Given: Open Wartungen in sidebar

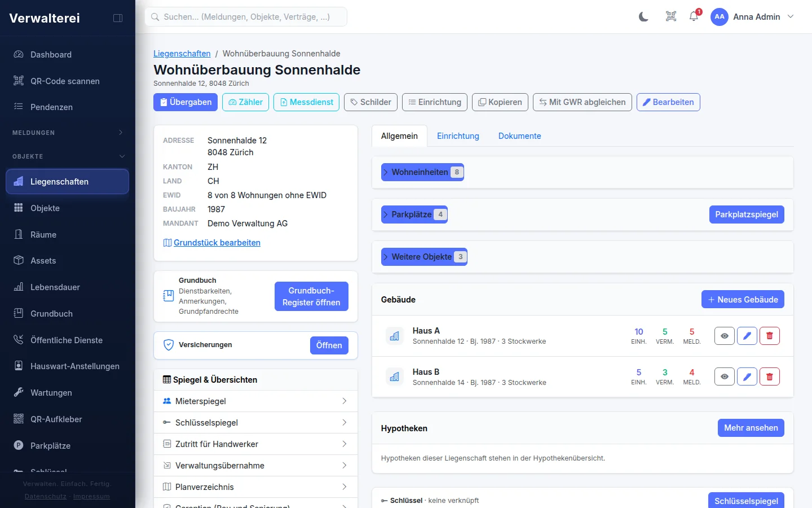Looking at the screenshot, I should [68, 393].
